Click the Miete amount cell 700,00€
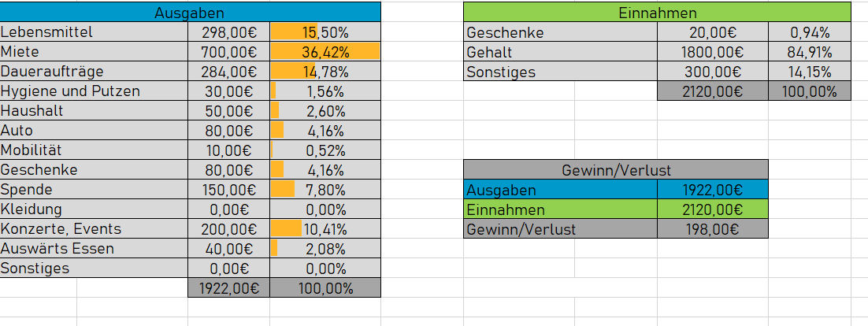Screen dimensions: 868x326 [x=228, y=52]
